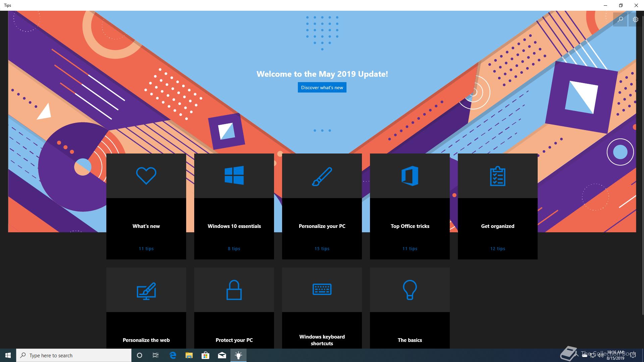Open the Windows Start menu

8,355
